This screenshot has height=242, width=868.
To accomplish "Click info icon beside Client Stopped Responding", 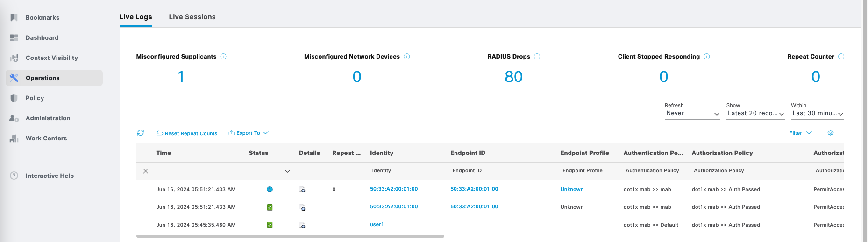I will (x=706, y=57).
